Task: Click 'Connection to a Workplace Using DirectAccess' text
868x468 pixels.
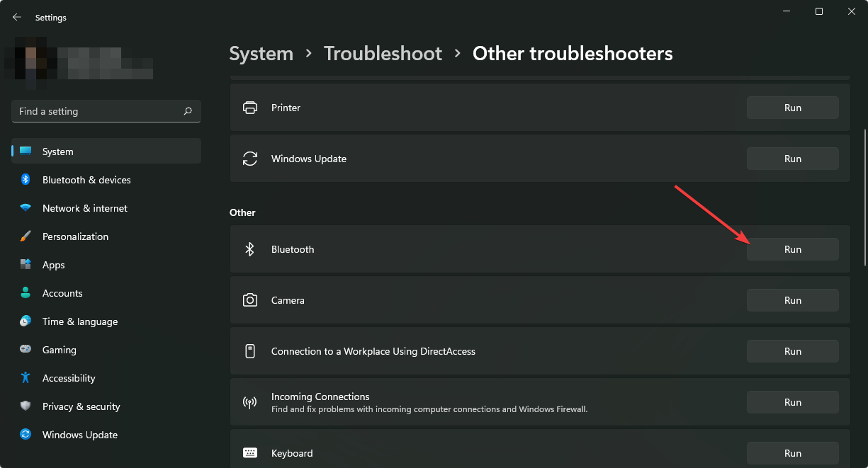Action: [x=373, y=351]
